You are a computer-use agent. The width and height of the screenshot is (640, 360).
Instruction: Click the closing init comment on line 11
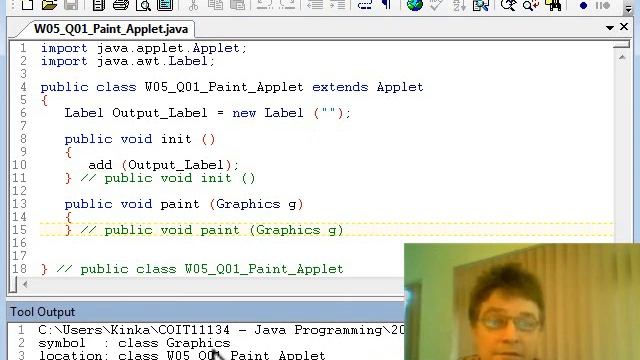pos(160,178)
